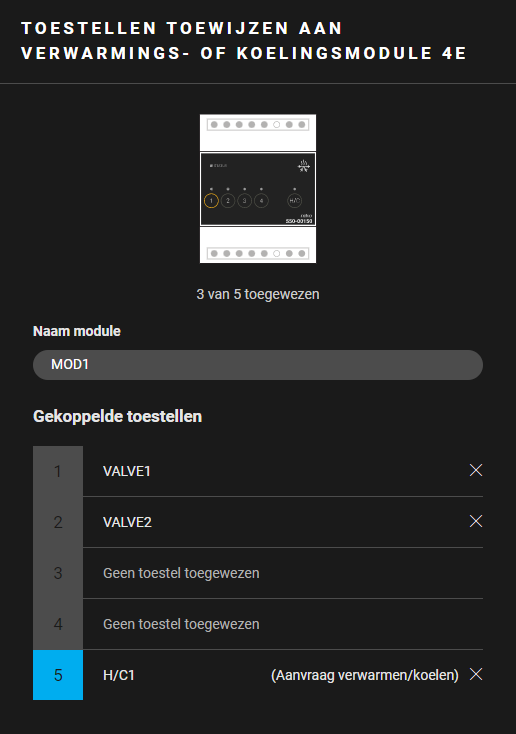Select the H/C button on module image
This screenshot has height=734, width=516.
(x=295, y=201)
